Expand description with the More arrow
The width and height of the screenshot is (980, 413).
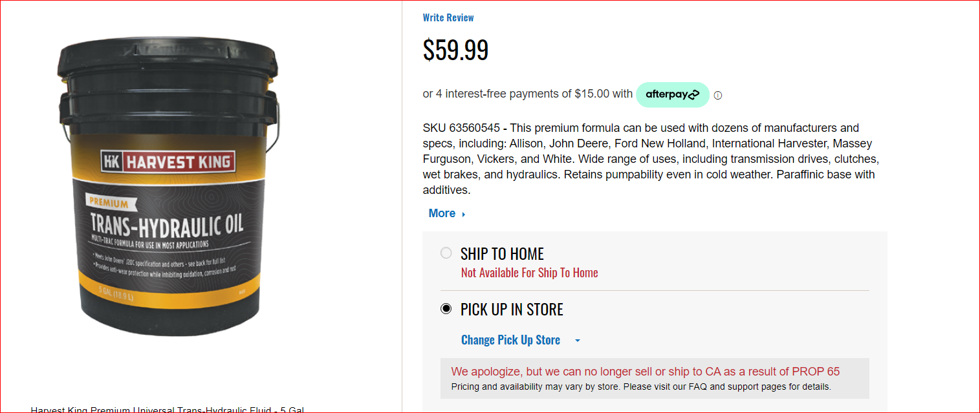pos(464,214)
